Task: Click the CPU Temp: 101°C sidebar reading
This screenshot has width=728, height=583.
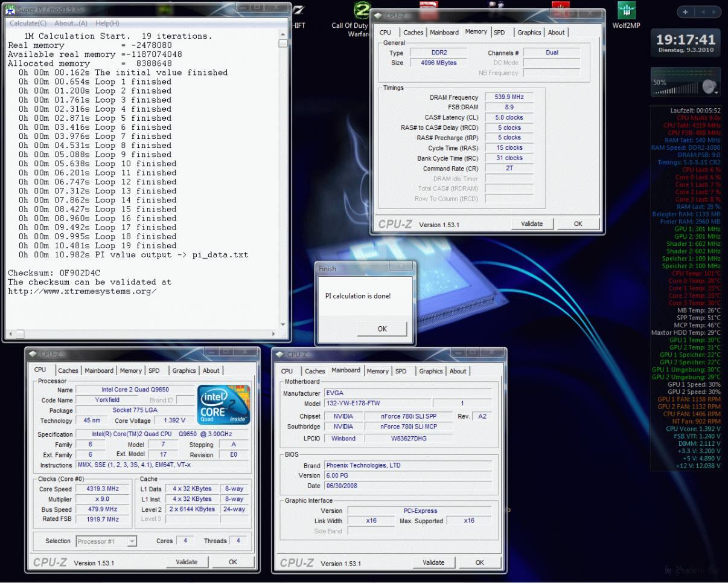Action: (696, 274)
